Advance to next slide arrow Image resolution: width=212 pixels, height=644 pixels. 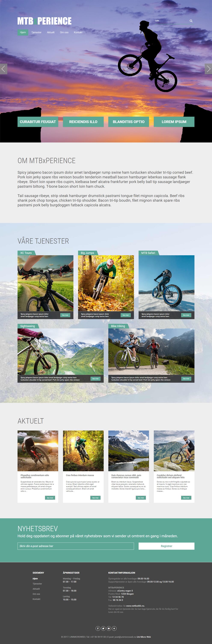(208, 69)
